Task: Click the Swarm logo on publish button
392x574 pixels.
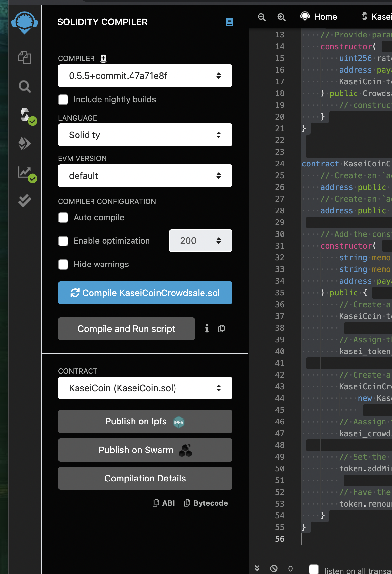Action: point(185,451)
